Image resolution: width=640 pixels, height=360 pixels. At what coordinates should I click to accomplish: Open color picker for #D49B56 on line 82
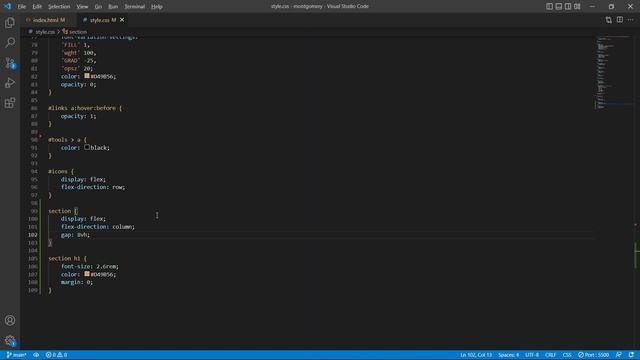point(87,76)
